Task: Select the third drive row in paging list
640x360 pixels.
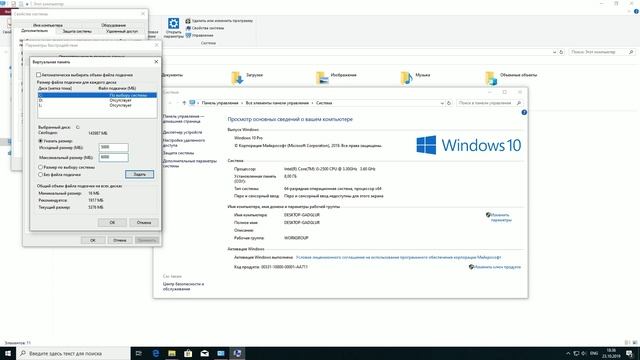Action: tap(97, 105)
